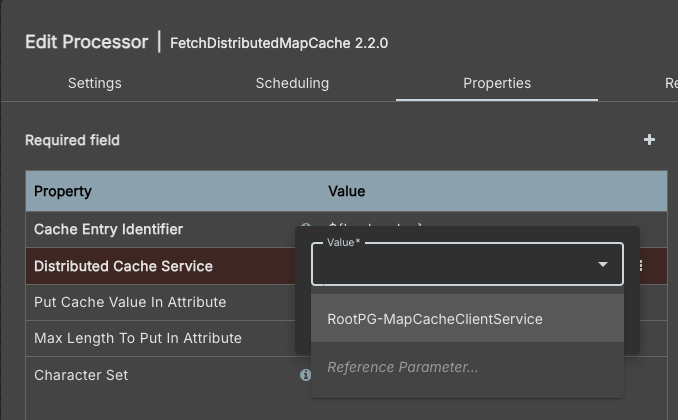Image resolution: width=678 pixels, height=420 pixels.
Task: Switch to the Settings tab
Action: 95,83
